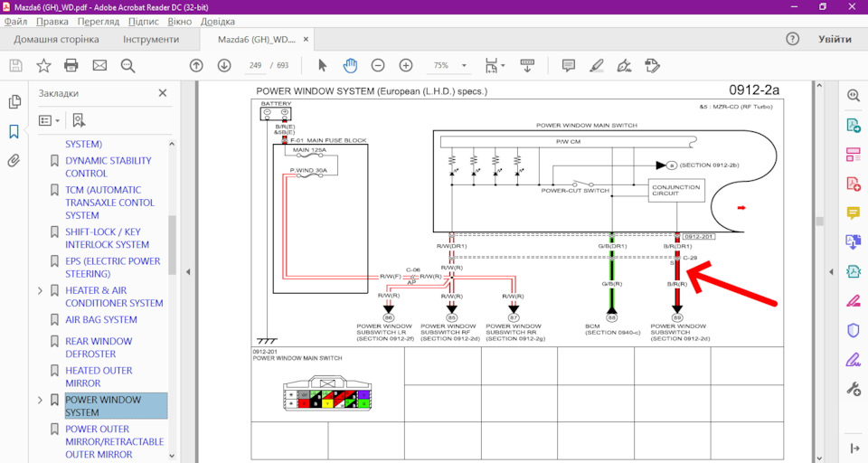Open the Підпис menu

pyautogui.click(x=144, y=22)
